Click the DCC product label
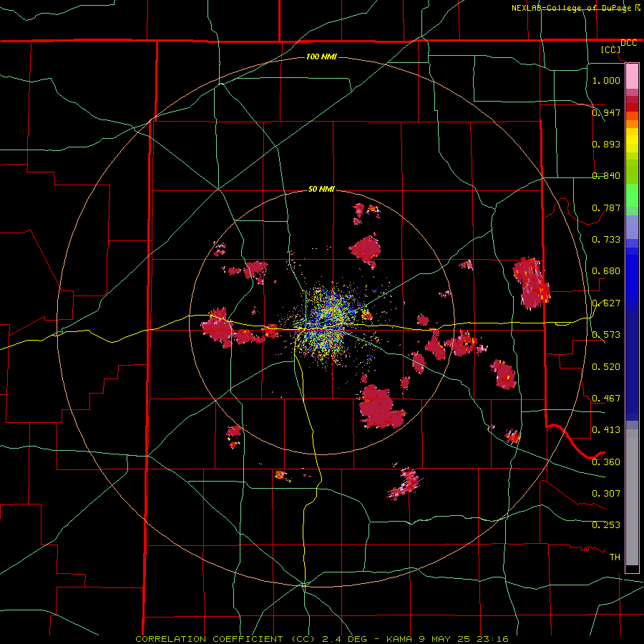 628,43
